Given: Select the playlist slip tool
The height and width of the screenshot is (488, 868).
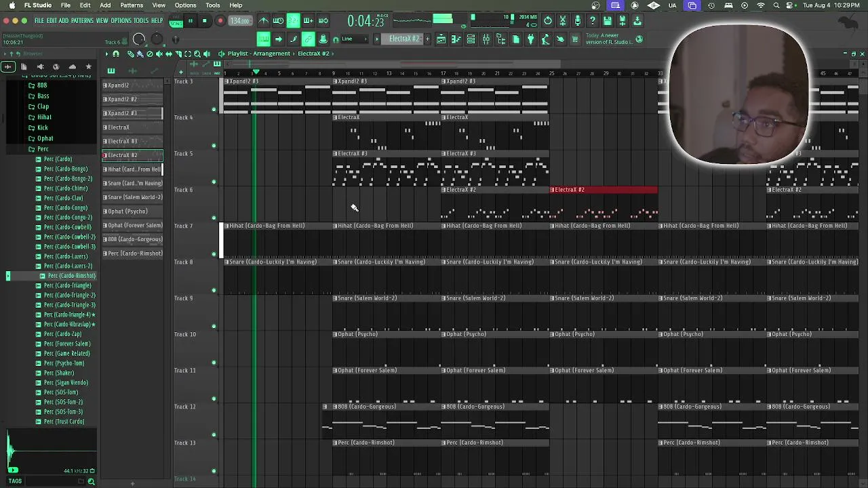Looking at the screenshot, I should click(x=169, y=54).
